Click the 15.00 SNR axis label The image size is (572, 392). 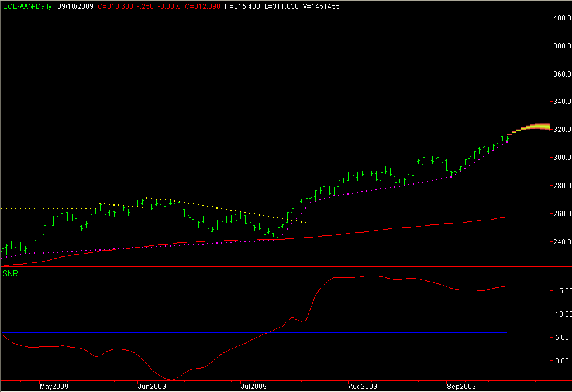point(561,290)
